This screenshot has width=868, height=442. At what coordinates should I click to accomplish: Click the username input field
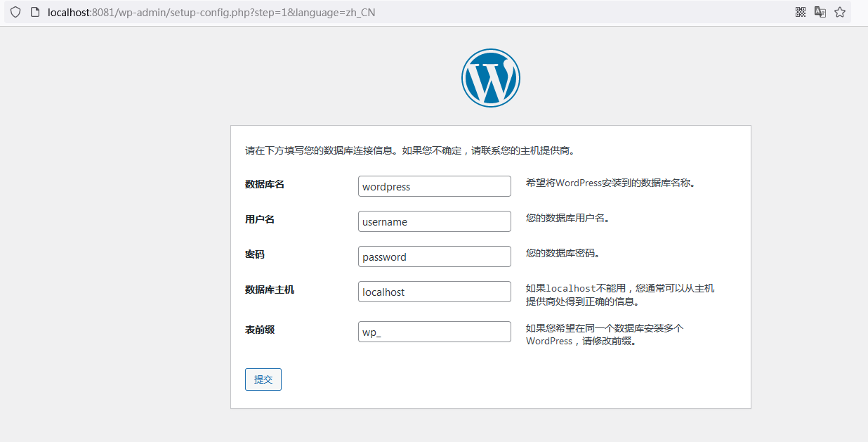pyautogui.click(x=434, y=221)
